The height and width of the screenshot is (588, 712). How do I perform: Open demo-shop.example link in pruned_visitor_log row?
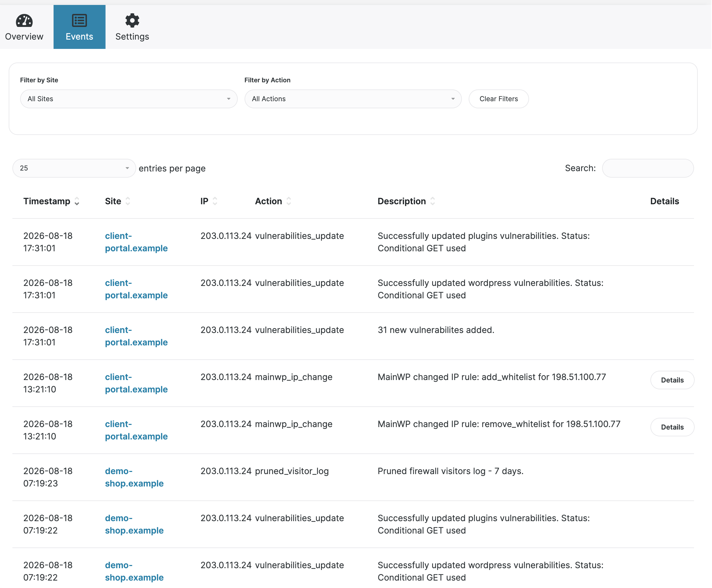134,478
